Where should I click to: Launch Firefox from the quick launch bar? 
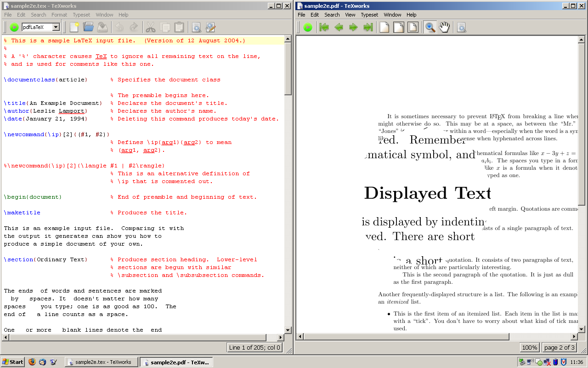(32, 362)
